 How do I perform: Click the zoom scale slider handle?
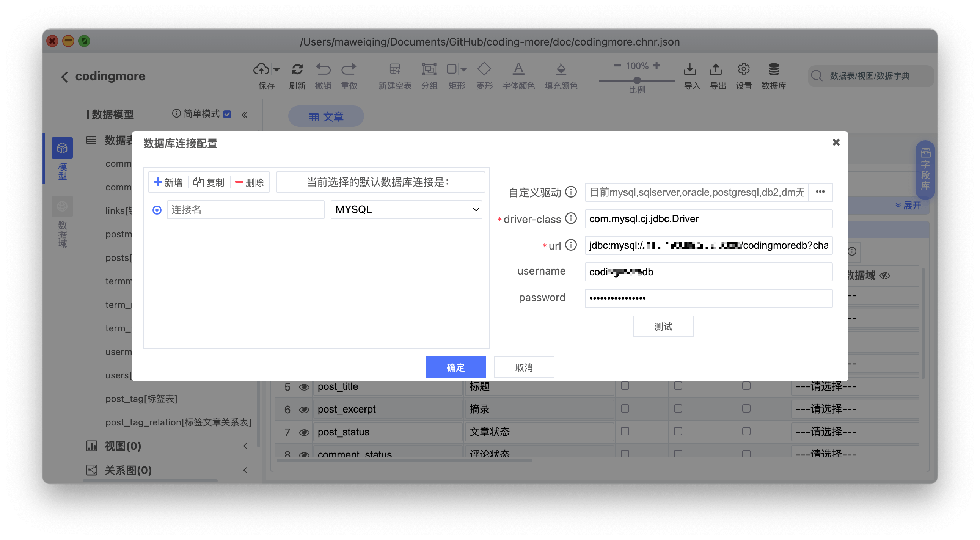[x=637, y=80]
